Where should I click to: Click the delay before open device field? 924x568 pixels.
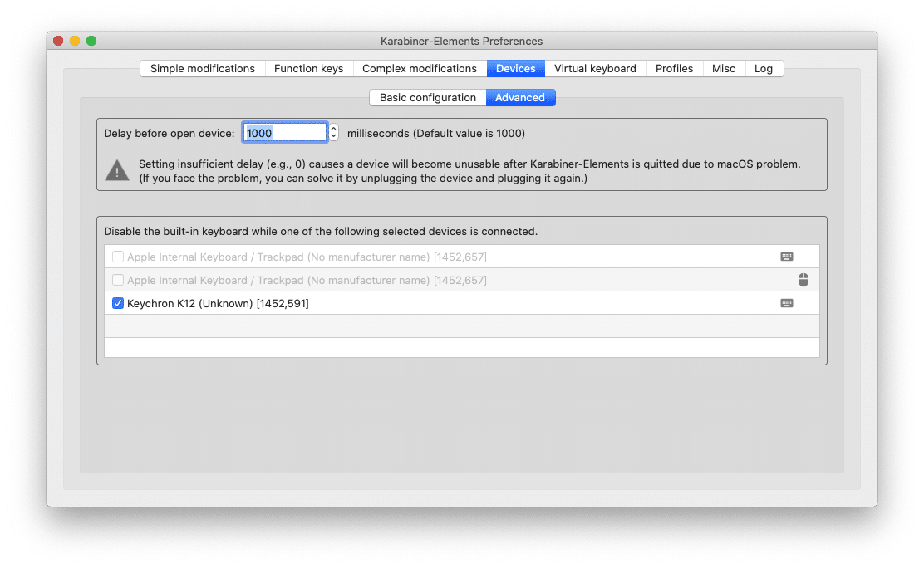click(x=285, y=133)
